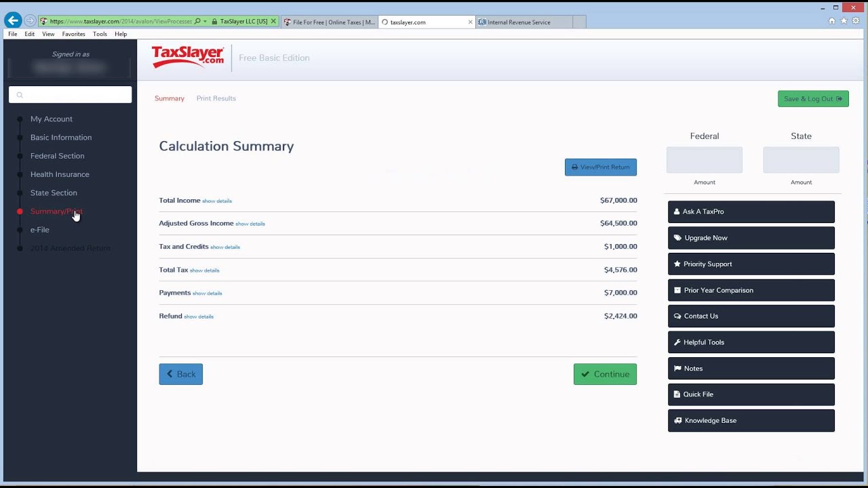
Task: Open Notes panel button
Action: [x=751, y=369]
